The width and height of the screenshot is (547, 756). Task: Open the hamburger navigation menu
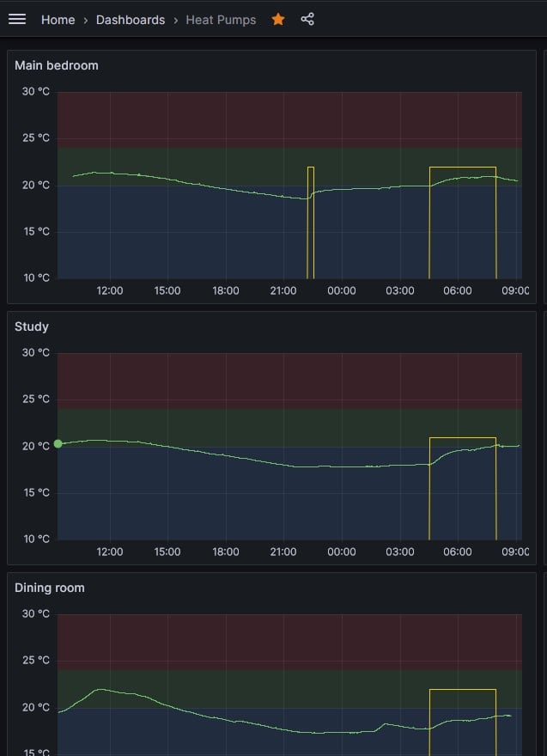[17, 19]
